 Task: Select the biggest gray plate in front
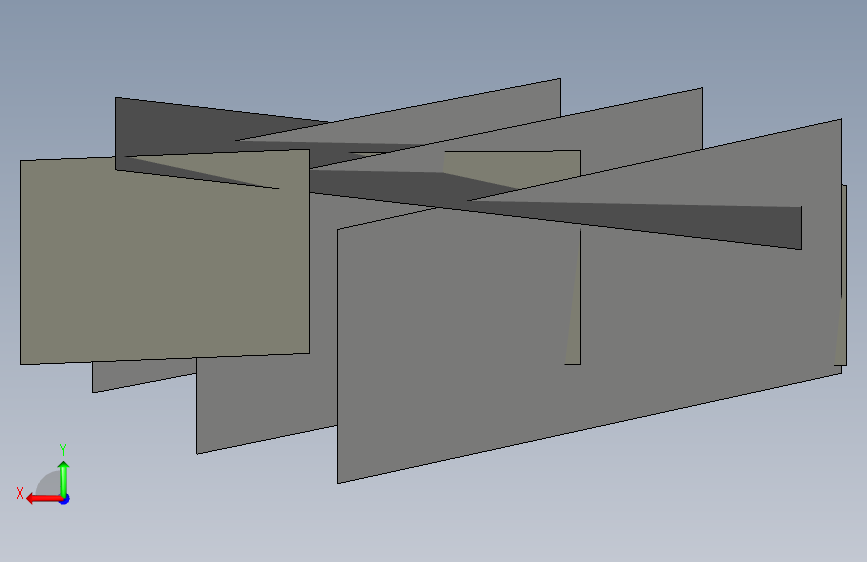(589, 301)
